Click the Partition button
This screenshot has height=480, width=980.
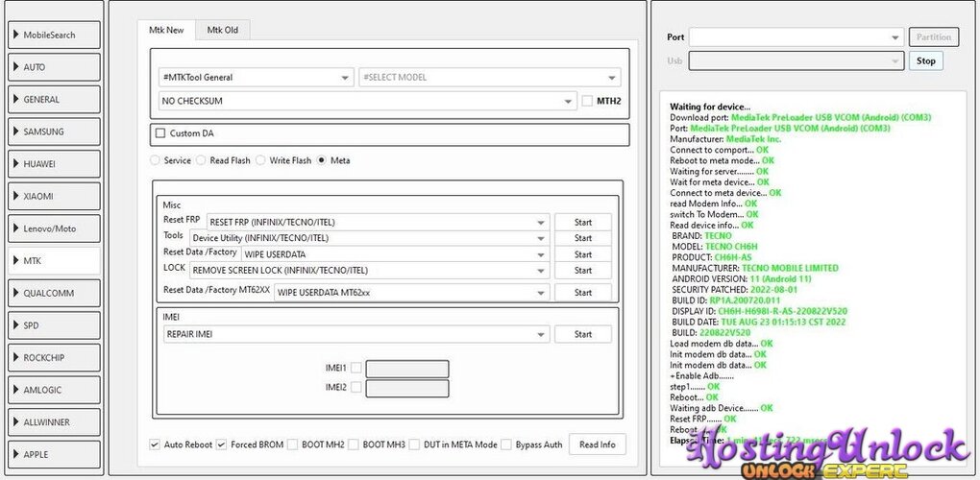coord(934,37)
